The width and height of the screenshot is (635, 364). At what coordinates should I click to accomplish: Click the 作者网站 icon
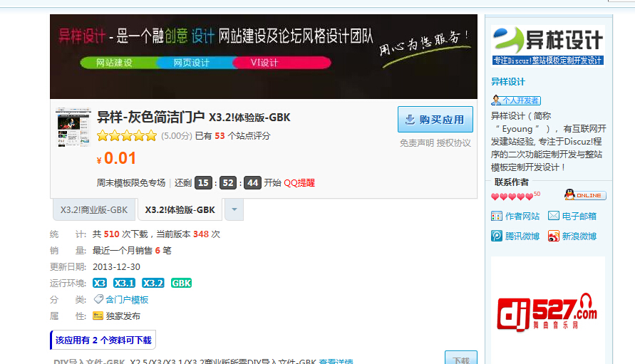[497, 216]
